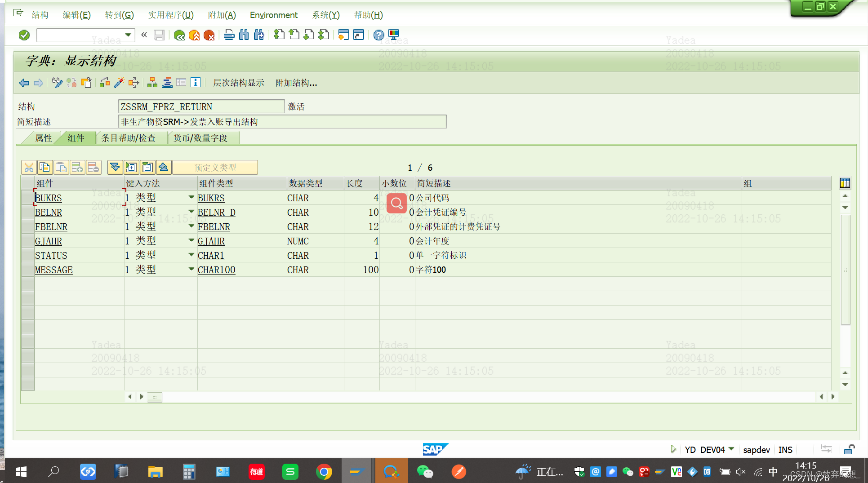Open the CHAR100 component type link

[x=217, y=270]
